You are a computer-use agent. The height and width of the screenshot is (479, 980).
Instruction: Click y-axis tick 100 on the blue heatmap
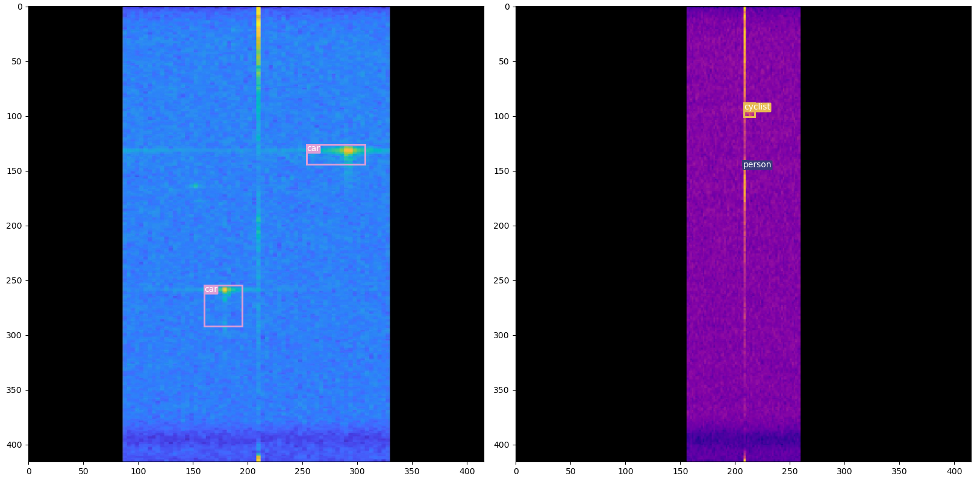click(x=14, y=116)
